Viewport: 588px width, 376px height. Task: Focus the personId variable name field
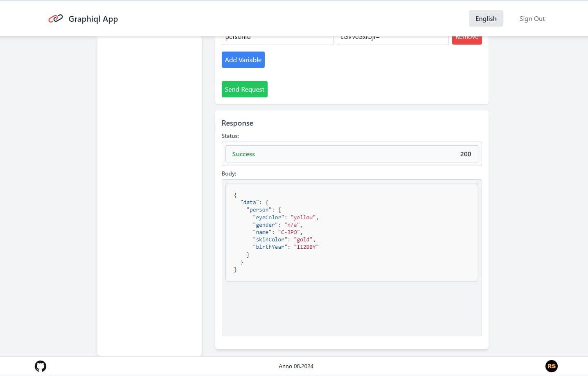point(277,40)
